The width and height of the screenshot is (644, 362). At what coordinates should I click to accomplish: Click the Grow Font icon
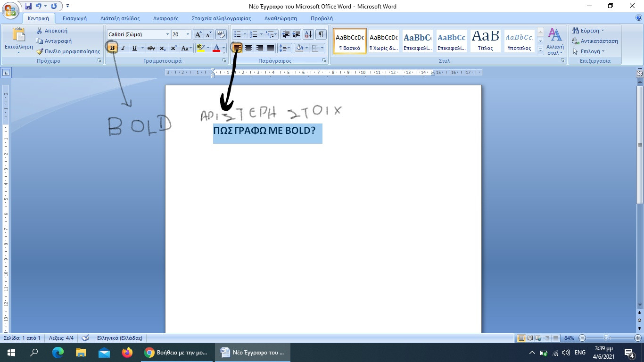click(198, 34)
